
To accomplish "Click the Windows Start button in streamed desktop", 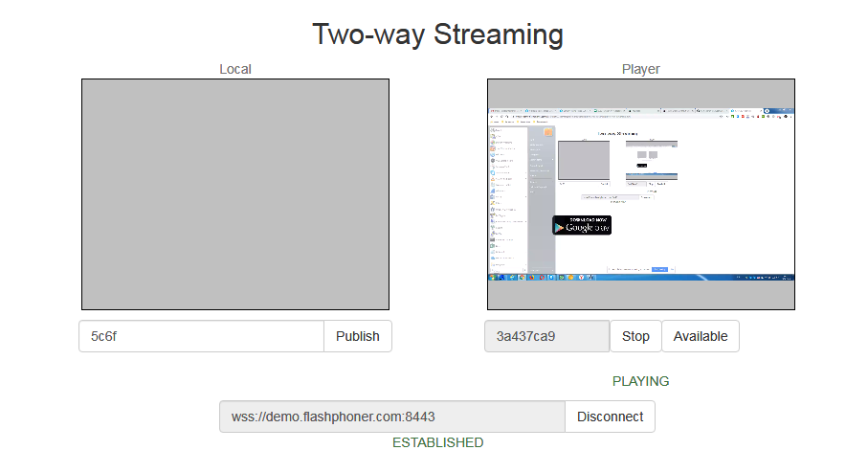I will [x=492, y=278].
